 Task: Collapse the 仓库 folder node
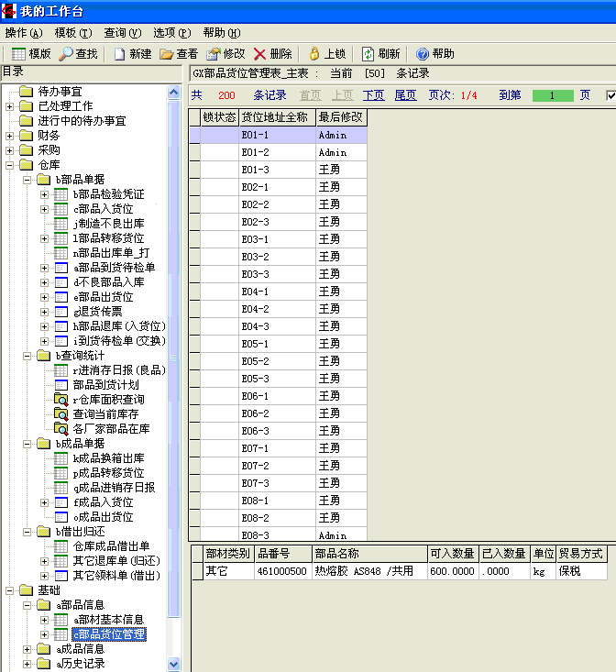tap(9, 165)
